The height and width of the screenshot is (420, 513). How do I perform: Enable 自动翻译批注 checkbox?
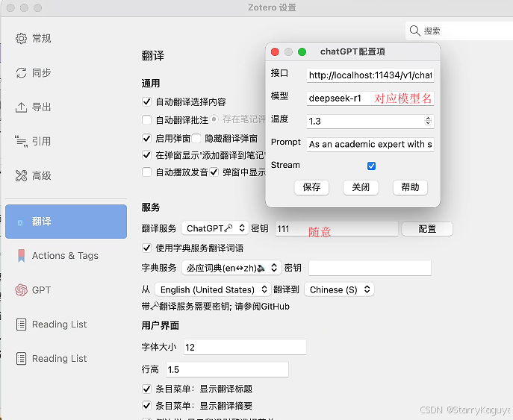(x=146, y=119)
